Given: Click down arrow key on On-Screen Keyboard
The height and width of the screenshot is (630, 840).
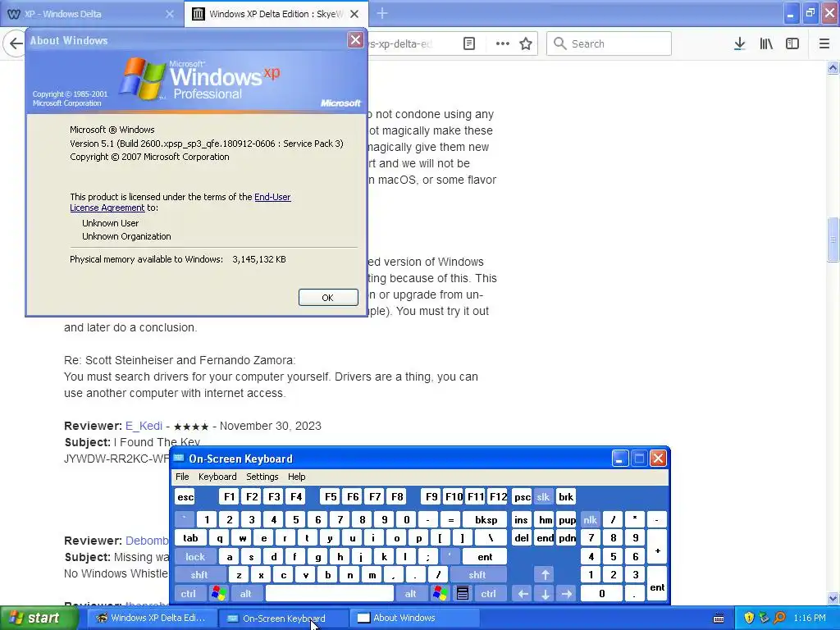Looking at the screenshot, I should pos(545,594).
